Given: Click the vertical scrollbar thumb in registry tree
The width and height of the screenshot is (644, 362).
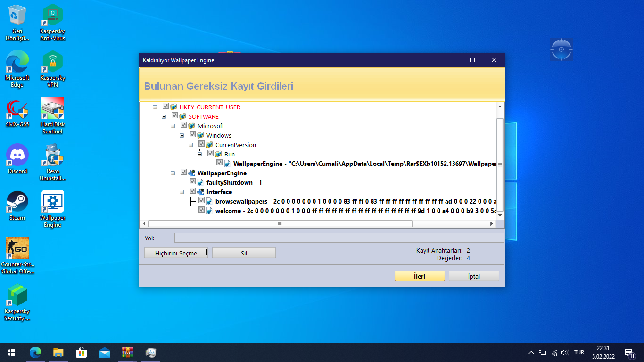Looking at the screenshot, I should coord(500,165).
